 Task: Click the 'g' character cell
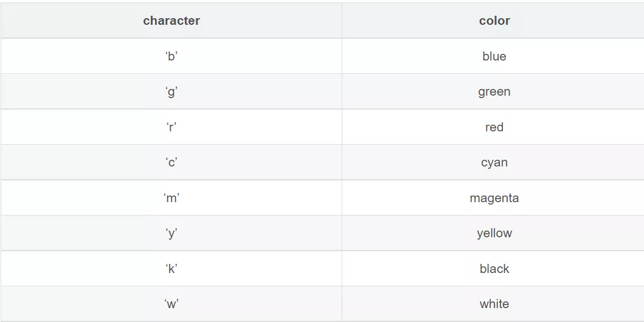(171, 91)
